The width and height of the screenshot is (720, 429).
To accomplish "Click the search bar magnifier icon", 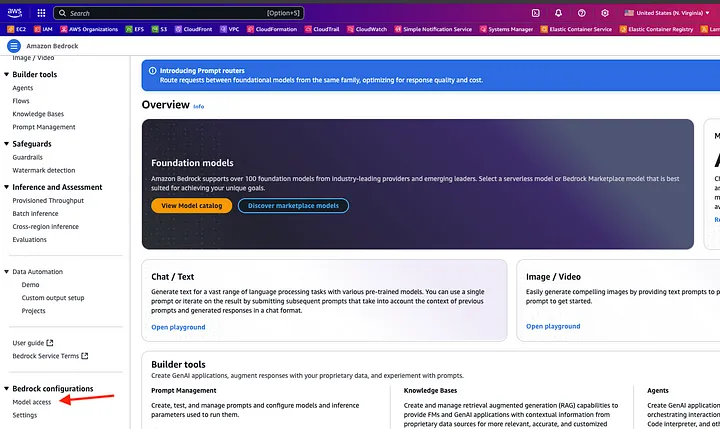I will point(62,13).
